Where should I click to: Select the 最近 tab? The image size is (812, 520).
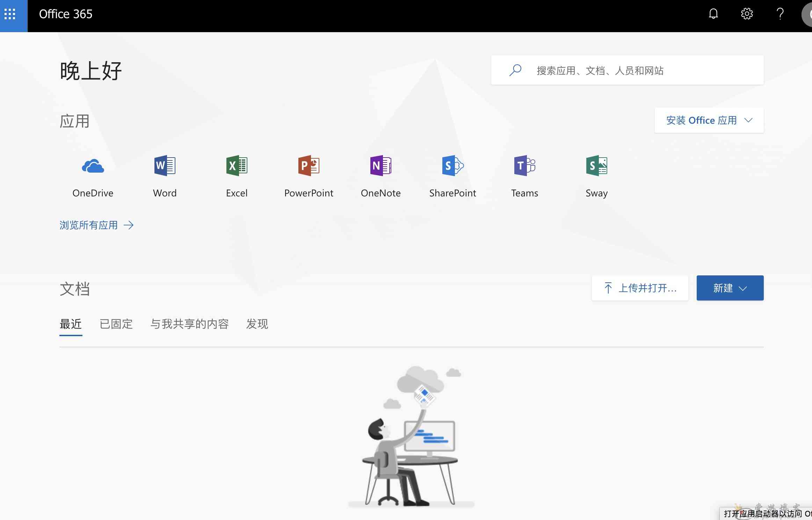71,324
